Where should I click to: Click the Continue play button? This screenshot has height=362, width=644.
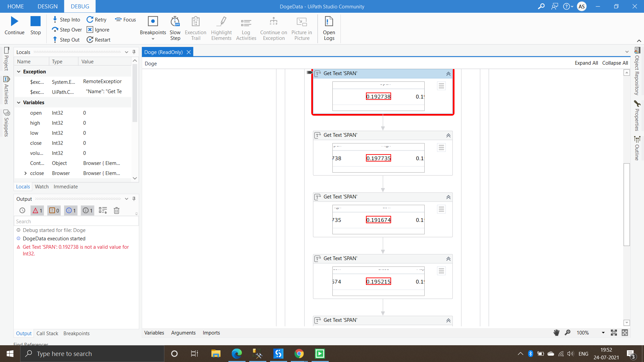(14, 21)
